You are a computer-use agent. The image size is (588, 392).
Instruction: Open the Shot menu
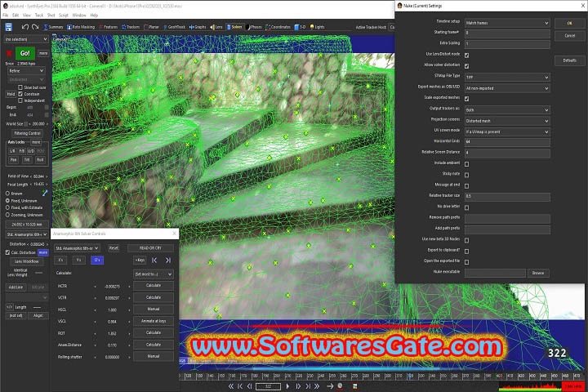[x=51, y=16]
